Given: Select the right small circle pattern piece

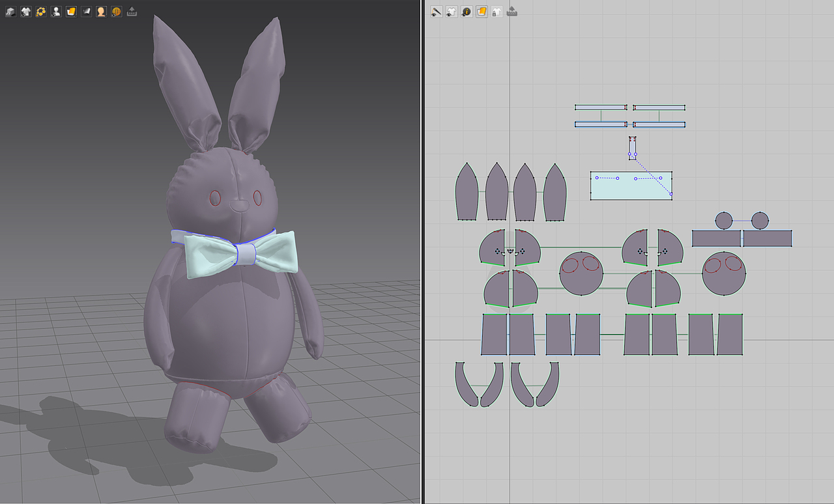Looking at the screenshot, I should [x=760, y=221].
